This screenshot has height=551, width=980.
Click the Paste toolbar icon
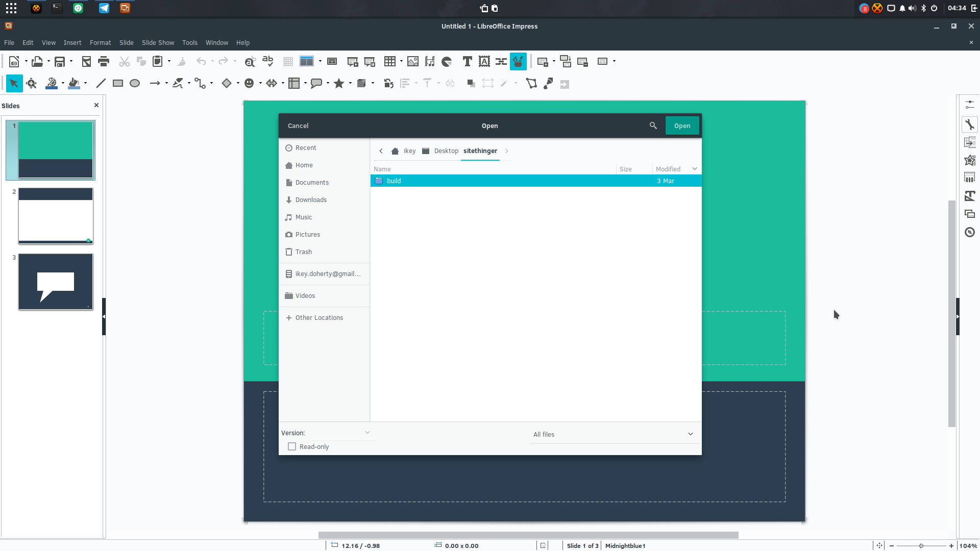(158, 62)
